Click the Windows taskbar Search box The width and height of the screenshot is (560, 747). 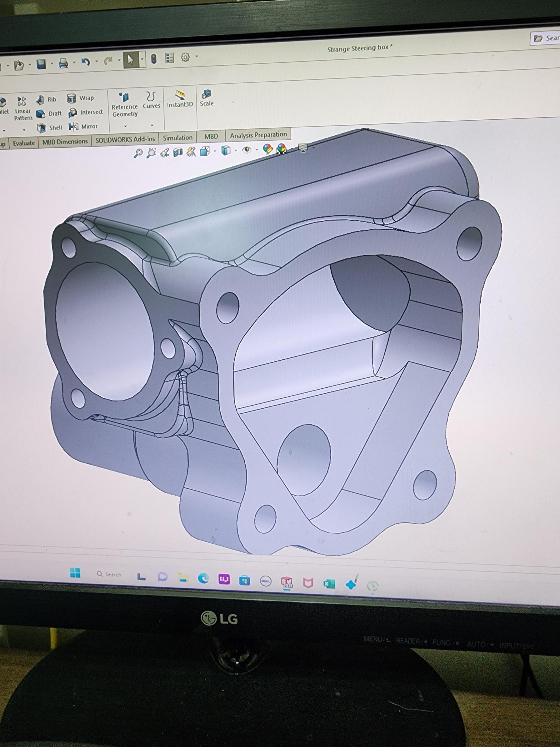(109, 574)
